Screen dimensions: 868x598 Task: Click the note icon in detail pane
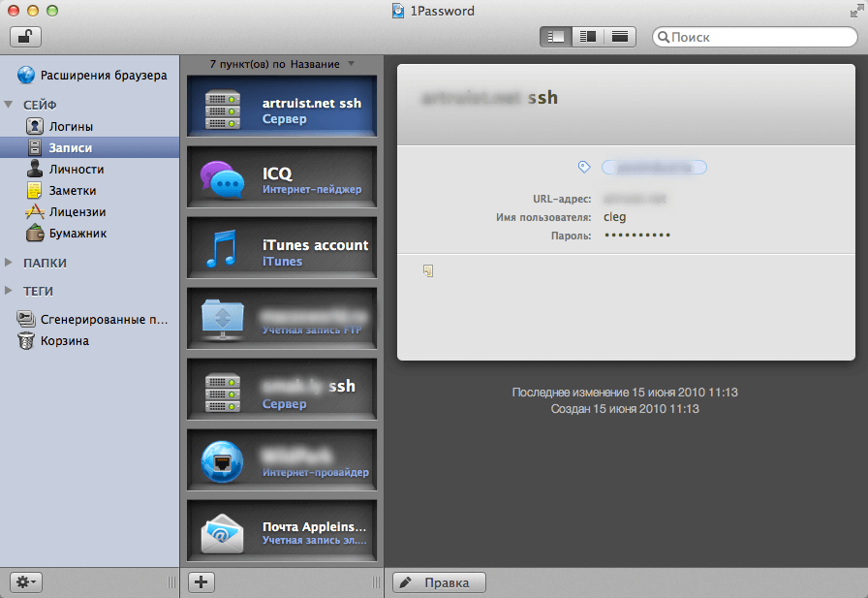click(428, 270)
